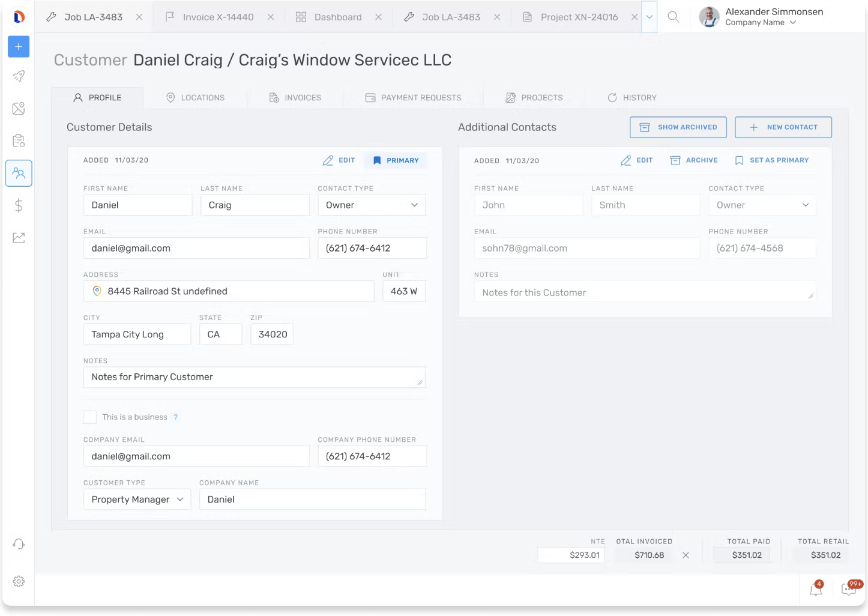Open the settings gear icon in sidebar
Image resolution: width=868 pixels, height=616 pixels.
19,581
